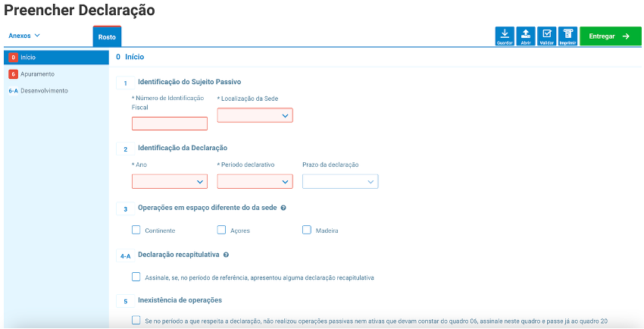Expand the Anexos menu

[x=24, y=36]
